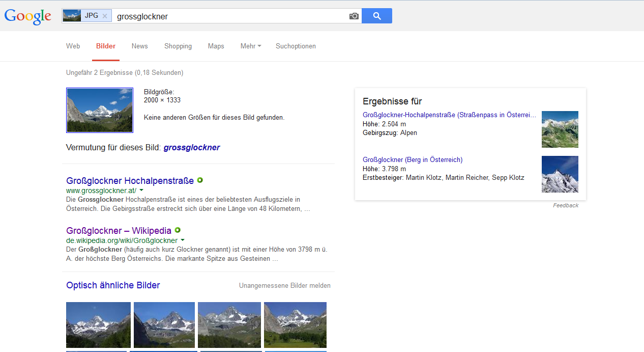644x352 pixels.
Task: Remove the JPG image chip with X
Action: [x=104, y=16]
